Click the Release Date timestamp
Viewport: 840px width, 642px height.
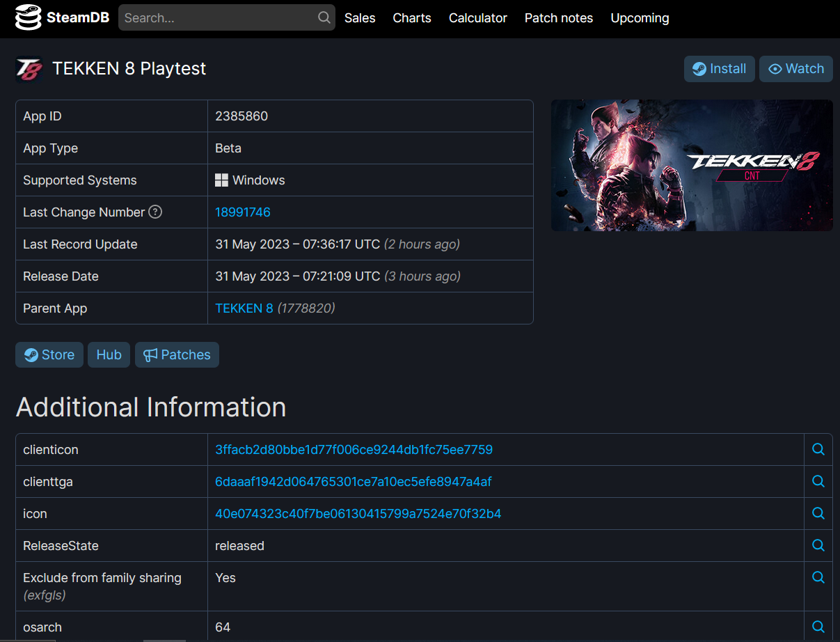(298, 276)
